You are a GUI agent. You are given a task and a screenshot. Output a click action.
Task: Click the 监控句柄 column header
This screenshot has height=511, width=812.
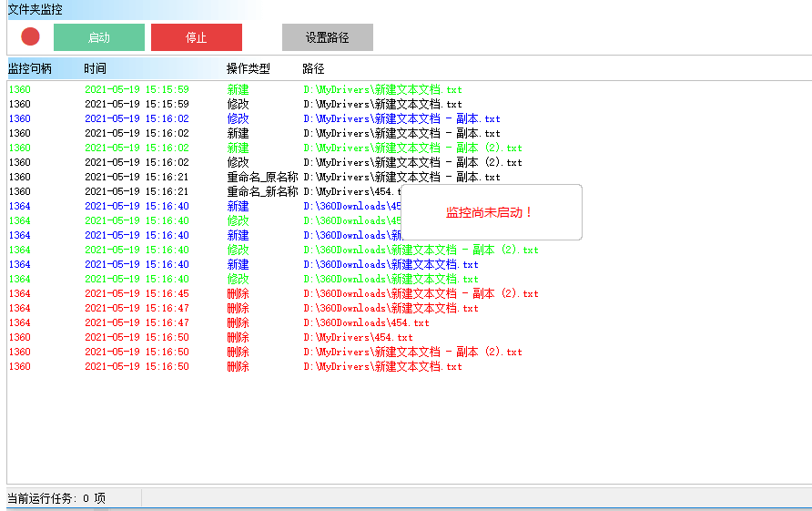(30, 68)
